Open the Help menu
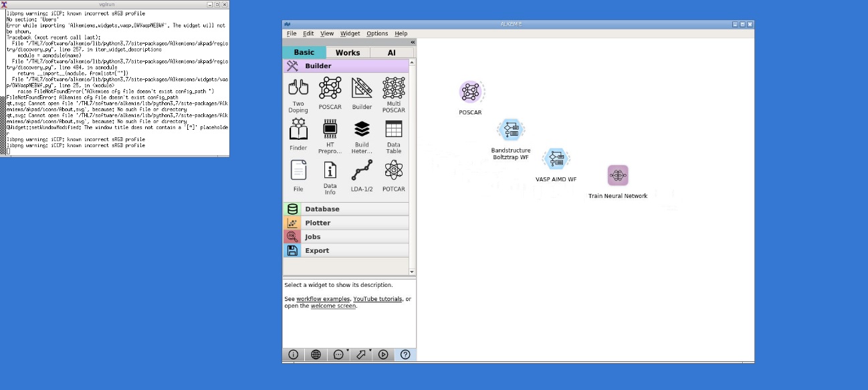This screenshot has height=390, width=868. (x=401, y=33)
